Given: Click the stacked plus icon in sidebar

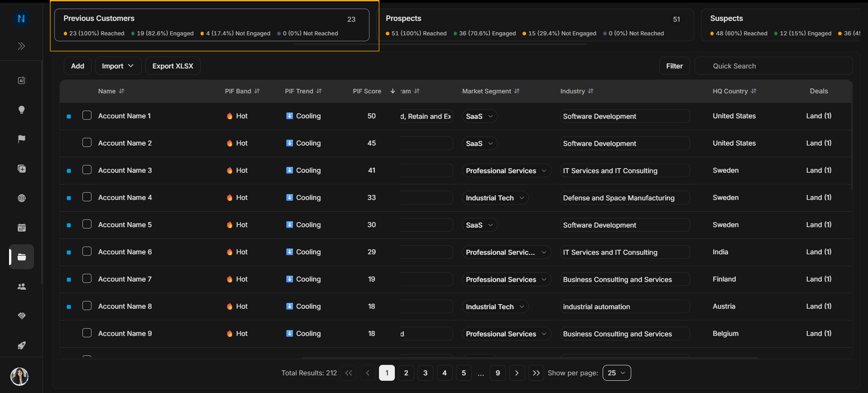Looking at the screenshot, I should point(21,169).
